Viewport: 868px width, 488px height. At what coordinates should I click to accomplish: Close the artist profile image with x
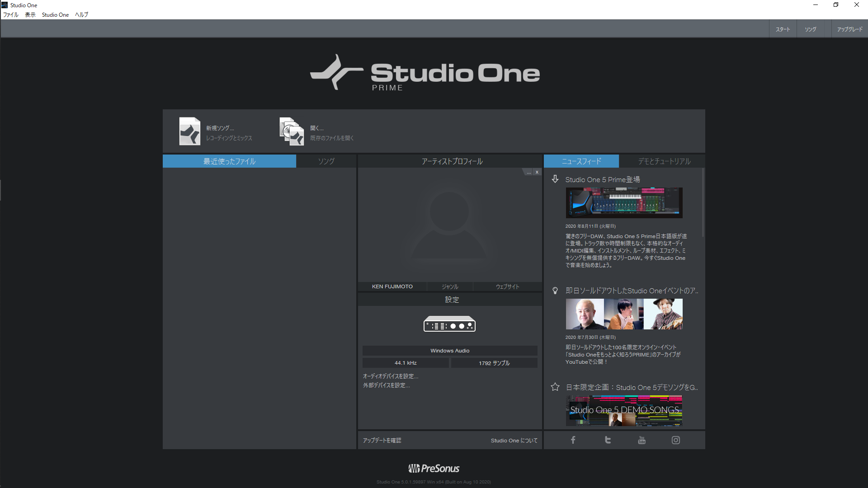tap(537, 172)
